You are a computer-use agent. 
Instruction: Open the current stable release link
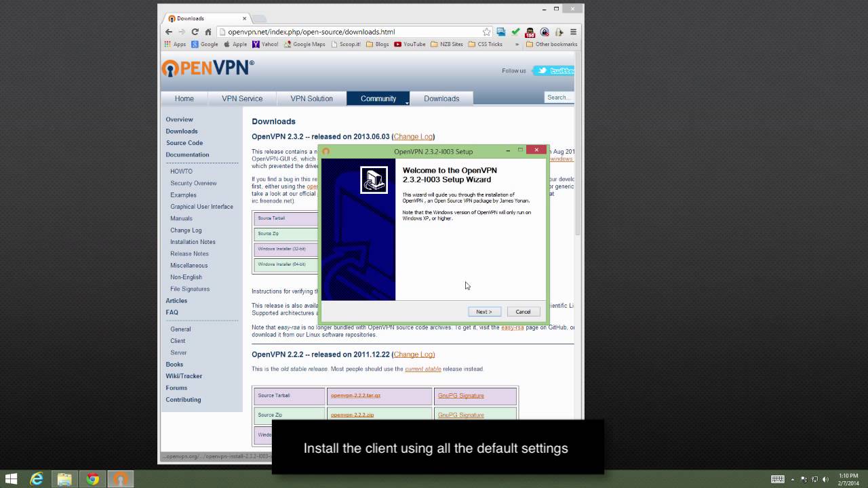[423, 369]
